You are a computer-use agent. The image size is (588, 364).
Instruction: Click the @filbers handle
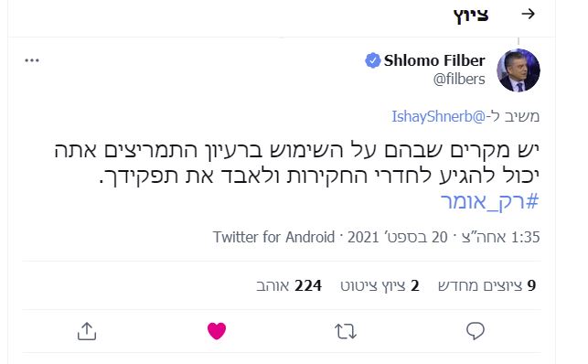(459, 79)
